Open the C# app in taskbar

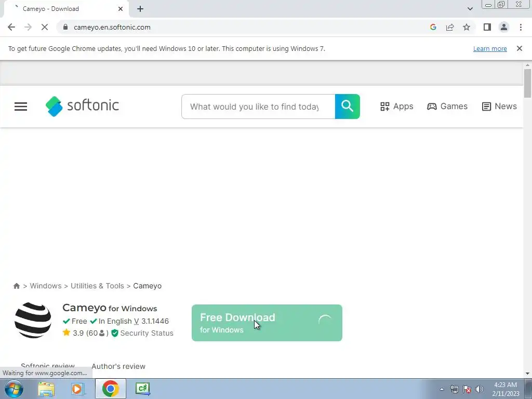[x=142, y=389]
